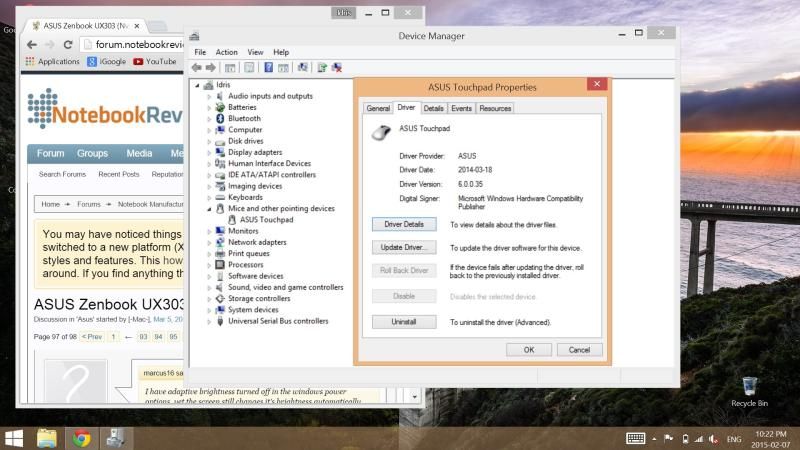The height and width of the screenshot is (450, 800).
Task: Click the Uninstall device toolbar icon with red X
Action: pyautogui.click(x=337, y=67)
